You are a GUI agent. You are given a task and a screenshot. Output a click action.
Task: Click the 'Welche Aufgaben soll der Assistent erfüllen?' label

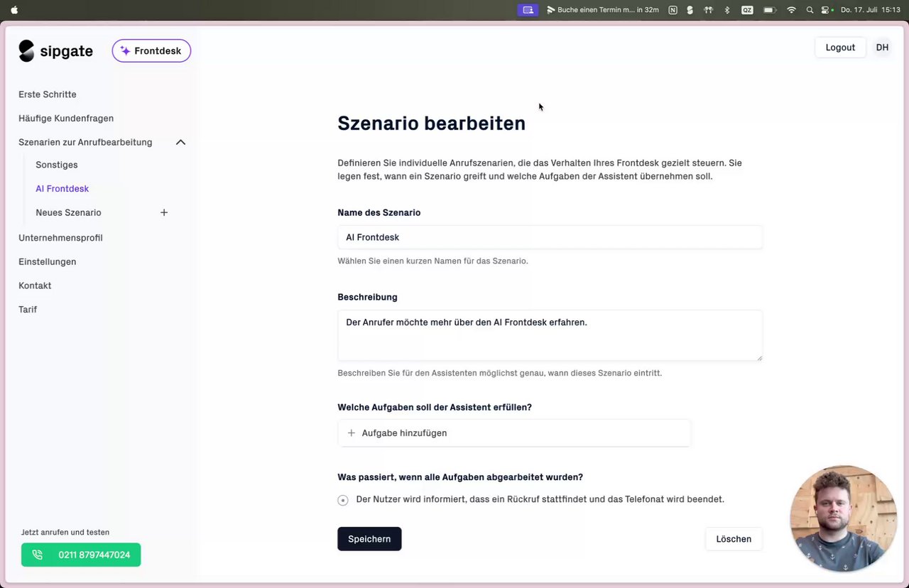tap(435, 408)
